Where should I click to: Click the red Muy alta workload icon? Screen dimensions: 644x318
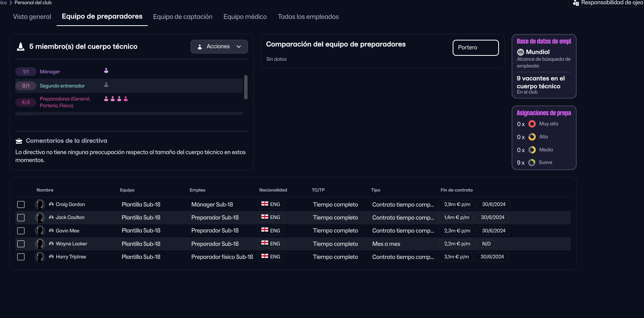coord(532,124)
